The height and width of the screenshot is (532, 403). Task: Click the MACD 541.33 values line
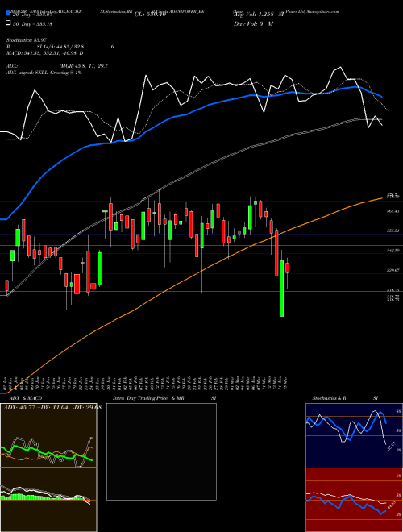click(x=45, y=53)
